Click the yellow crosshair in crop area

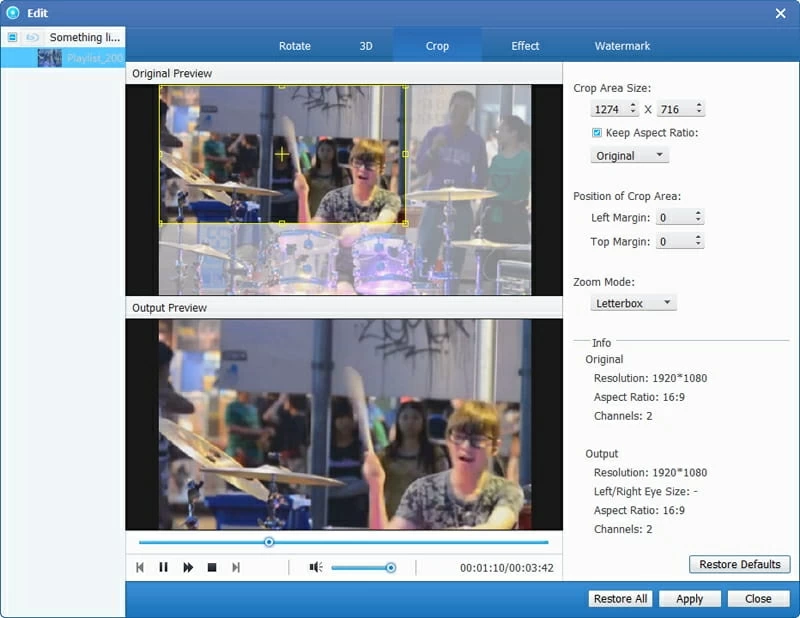click(x=282, y=154)
